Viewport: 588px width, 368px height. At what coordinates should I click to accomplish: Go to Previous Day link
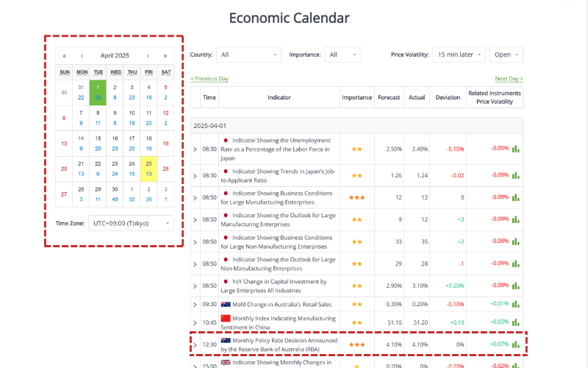209,79
